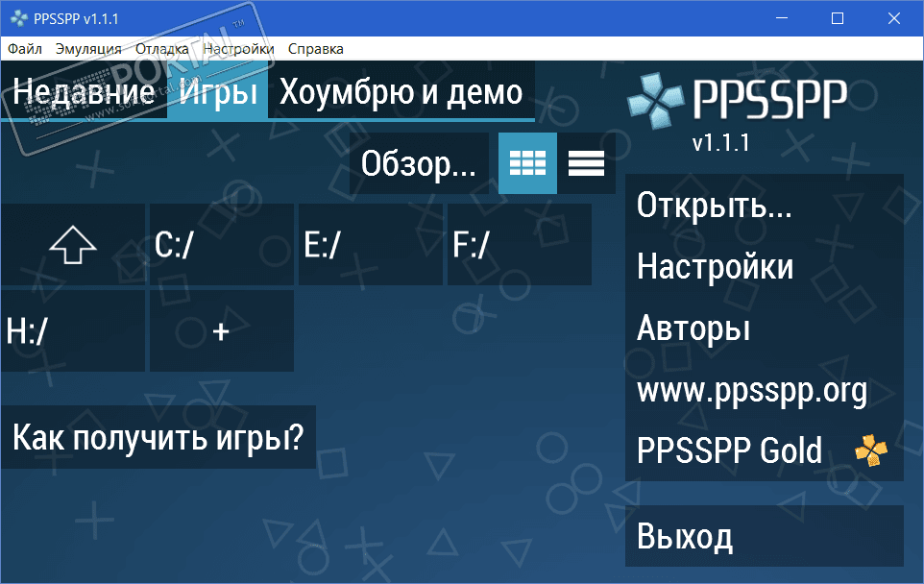This screenshot has width=924, height=584.
Task: Show Авторы credits
Action: [x=765, y=328]
